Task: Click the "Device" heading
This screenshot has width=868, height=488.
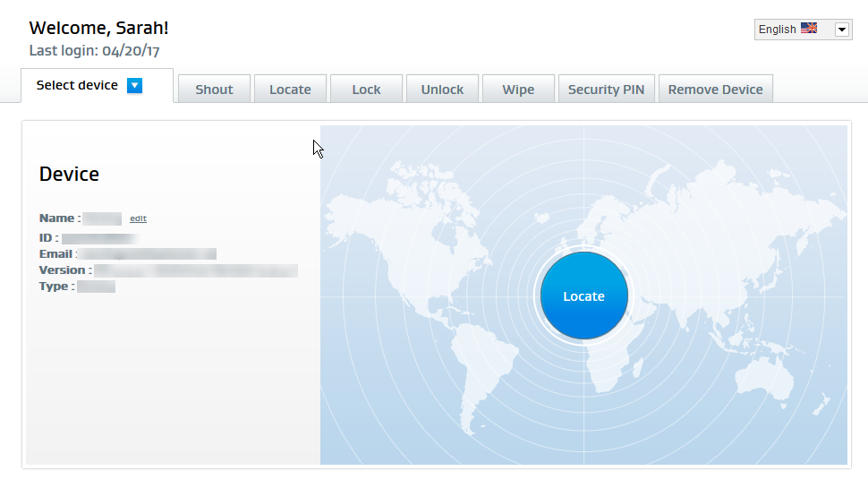Action: [x=69, y=174]
